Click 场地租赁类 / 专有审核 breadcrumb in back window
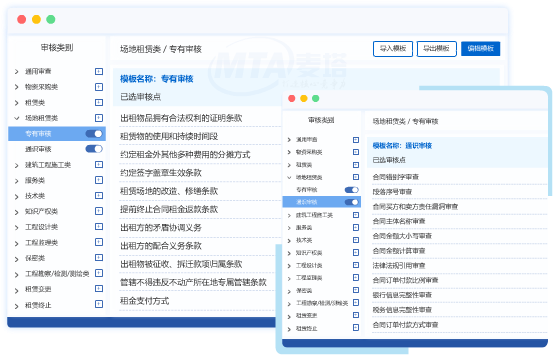560x364 pixels. pyautogui.click(x=161, y=49)
